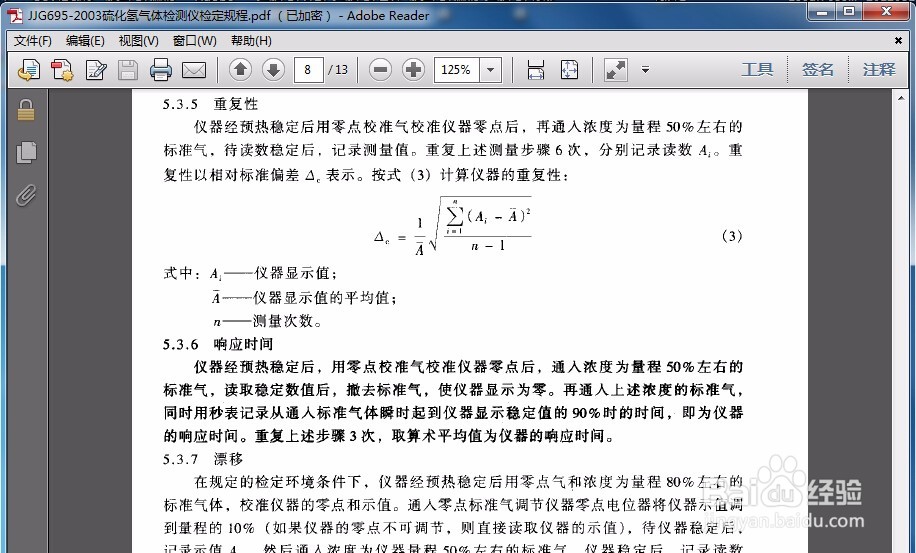Open the sign or fill form tool

[96, 70]
